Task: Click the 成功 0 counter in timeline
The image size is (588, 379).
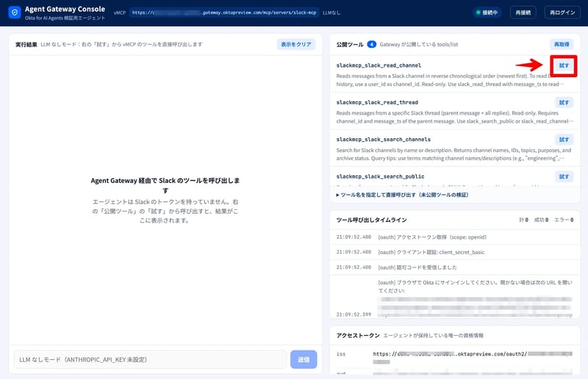Action: coord(541,220)
